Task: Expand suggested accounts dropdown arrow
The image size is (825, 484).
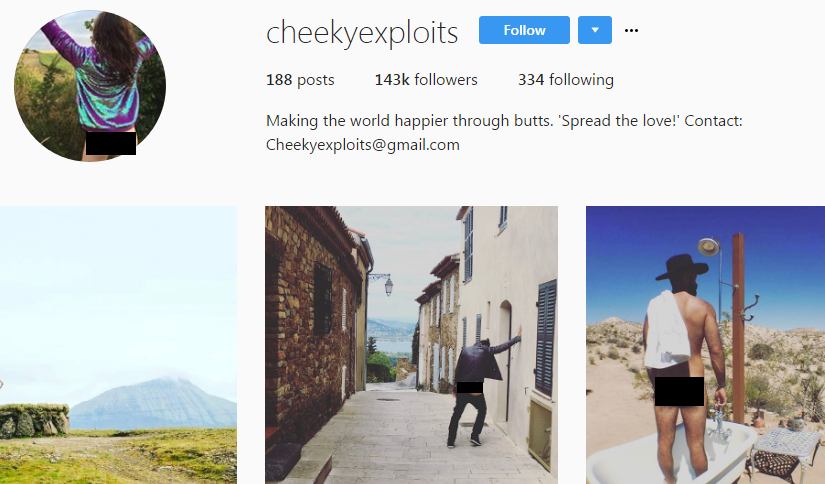Action: (595, 30)
